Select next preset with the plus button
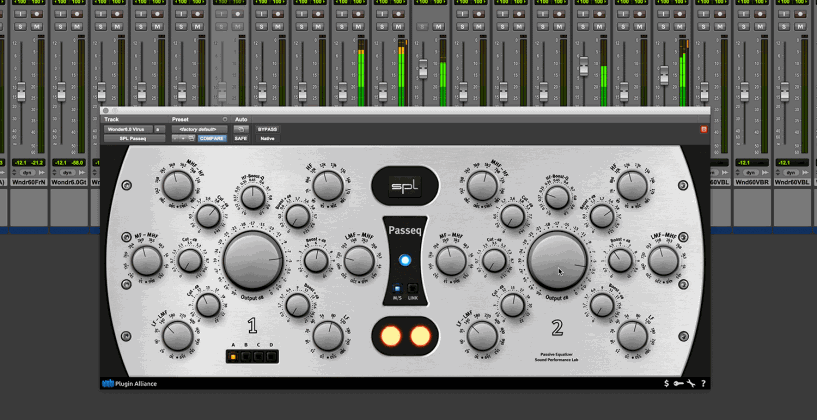817x420 pixels. point(183,138)
